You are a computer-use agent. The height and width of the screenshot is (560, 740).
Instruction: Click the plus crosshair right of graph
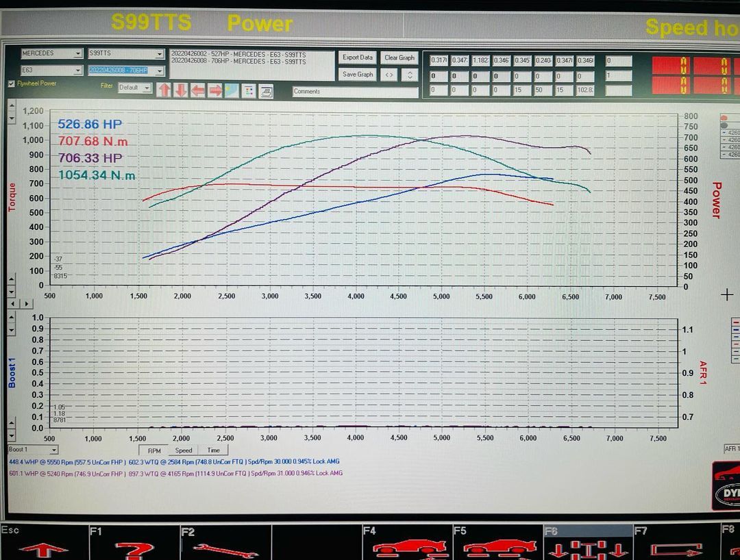click(727, 295)
